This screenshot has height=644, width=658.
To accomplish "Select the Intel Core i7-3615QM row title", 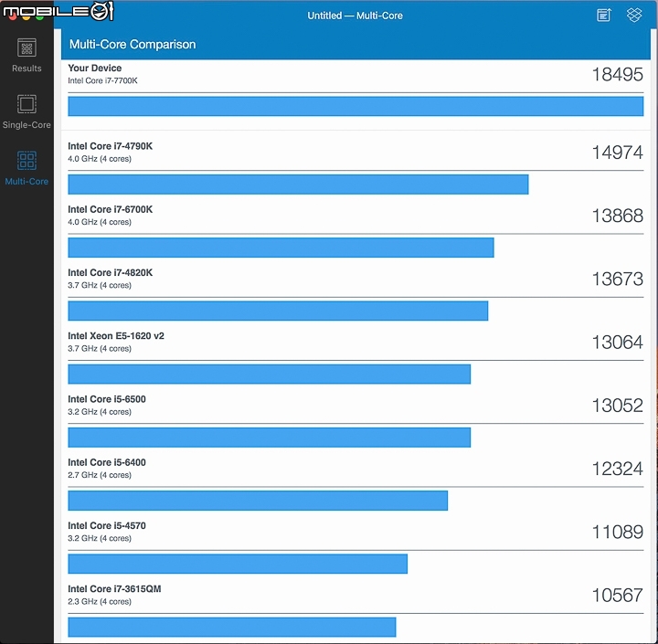I will pos(114,589).
